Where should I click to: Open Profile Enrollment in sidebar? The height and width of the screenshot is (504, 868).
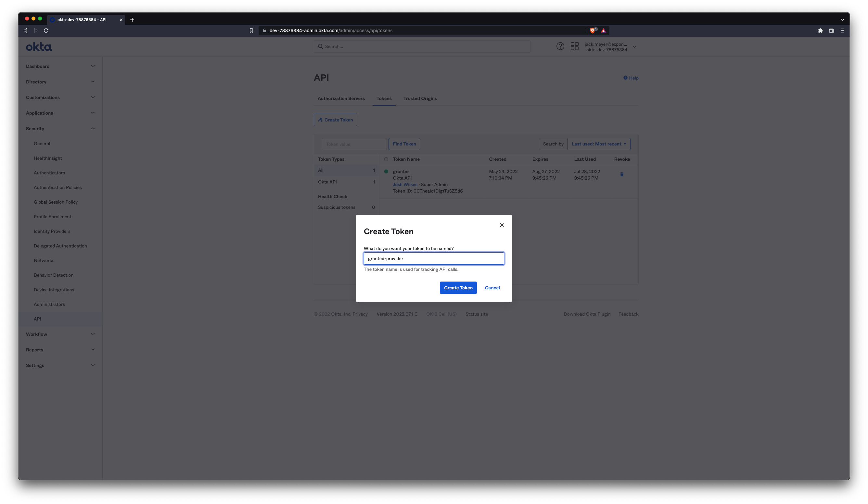[x=52, y=217]
